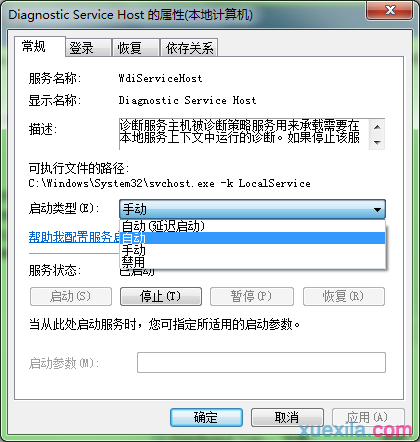Close the Diagnostic Service Host properties dialog

[x=390, y=11]
